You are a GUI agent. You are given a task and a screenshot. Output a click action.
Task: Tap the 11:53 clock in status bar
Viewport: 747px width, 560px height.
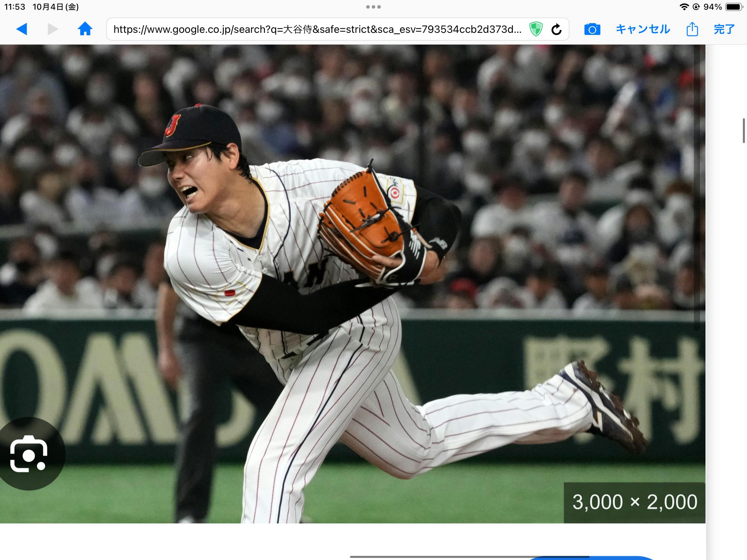pos(15,7)
